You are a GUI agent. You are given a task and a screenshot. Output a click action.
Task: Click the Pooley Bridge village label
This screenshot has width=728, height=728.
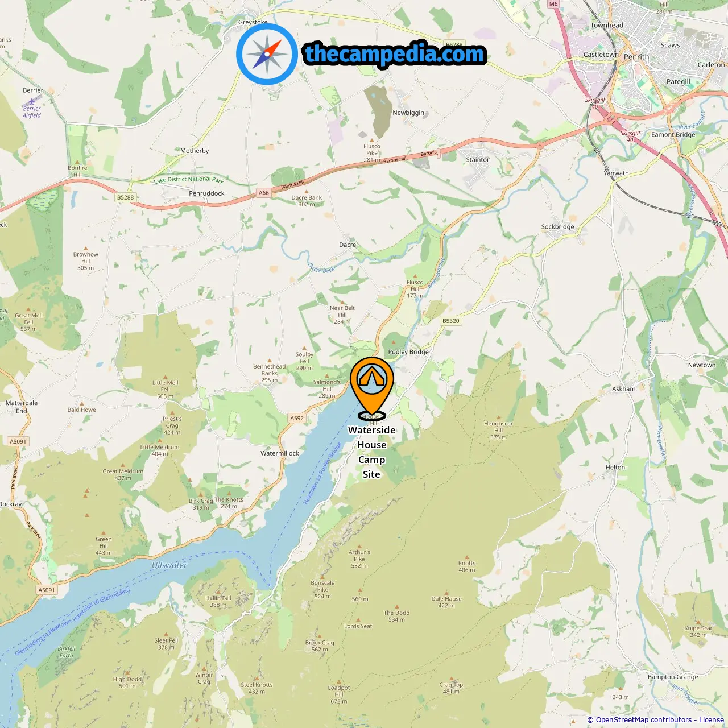(408, 351)
